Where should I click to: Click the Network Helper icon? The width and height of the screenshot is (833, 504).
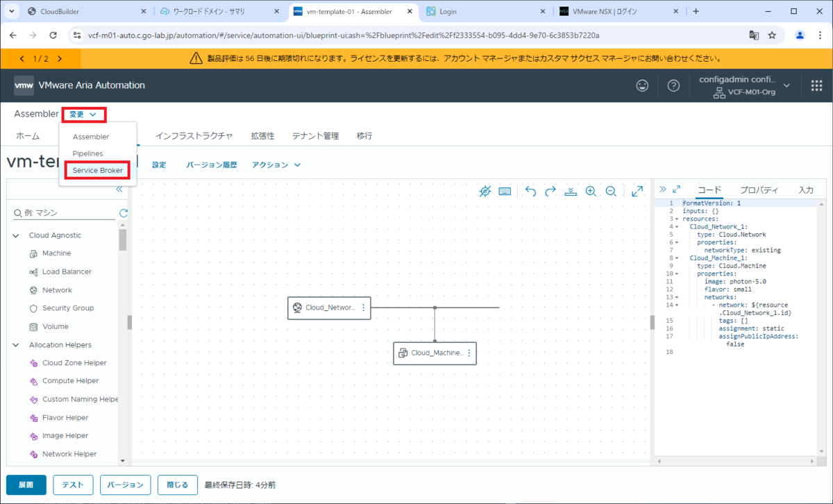pos(33,454)
